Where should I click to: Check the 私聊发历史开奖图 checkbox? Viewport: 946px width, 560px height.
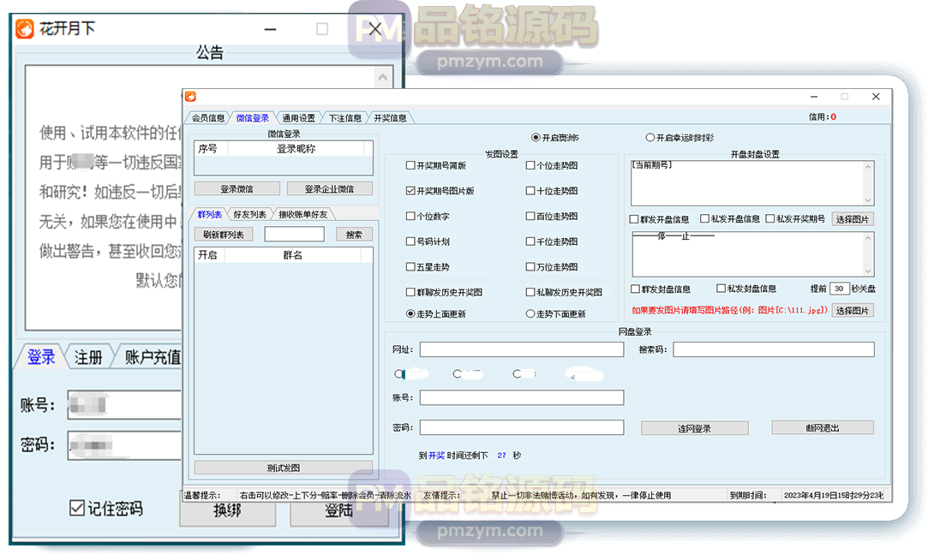(530, 292)
